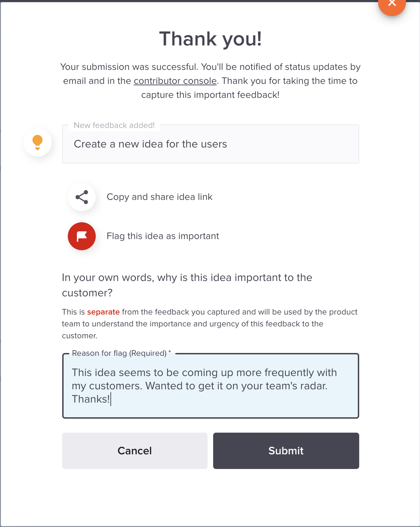Click the yellow lightbulb idea icon
The height and width of the screenshot is (527, 420).
click(38, 143)
